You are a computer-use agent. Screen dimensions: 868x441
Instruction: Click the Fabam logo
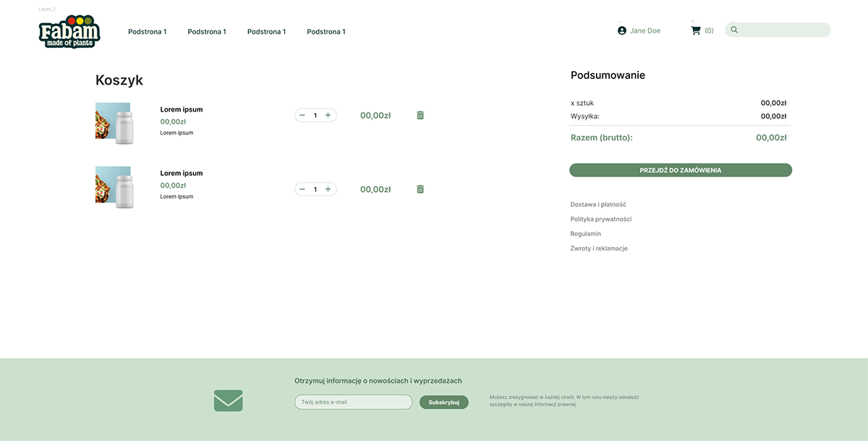[x=69, y=31]
